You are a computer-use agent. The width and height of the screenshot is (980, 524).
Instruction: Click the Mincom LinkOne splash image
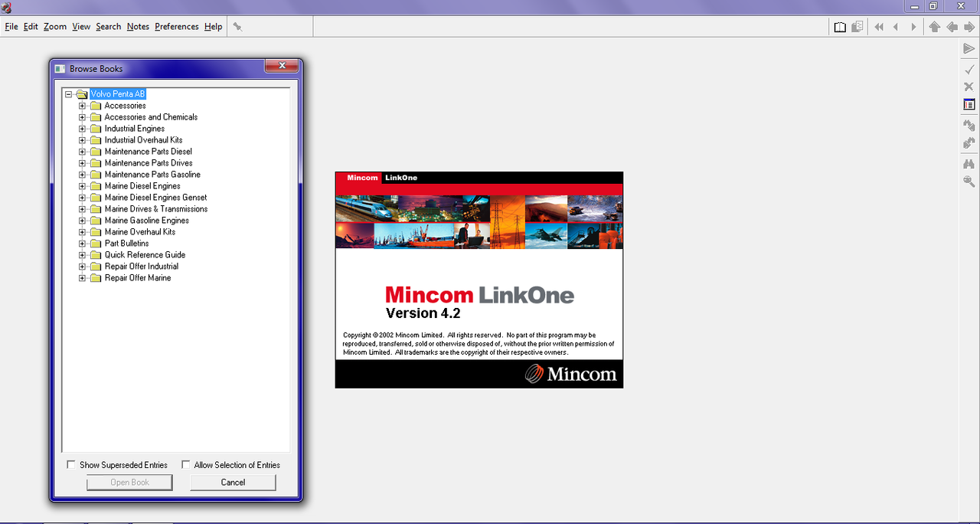click(479, 280)
